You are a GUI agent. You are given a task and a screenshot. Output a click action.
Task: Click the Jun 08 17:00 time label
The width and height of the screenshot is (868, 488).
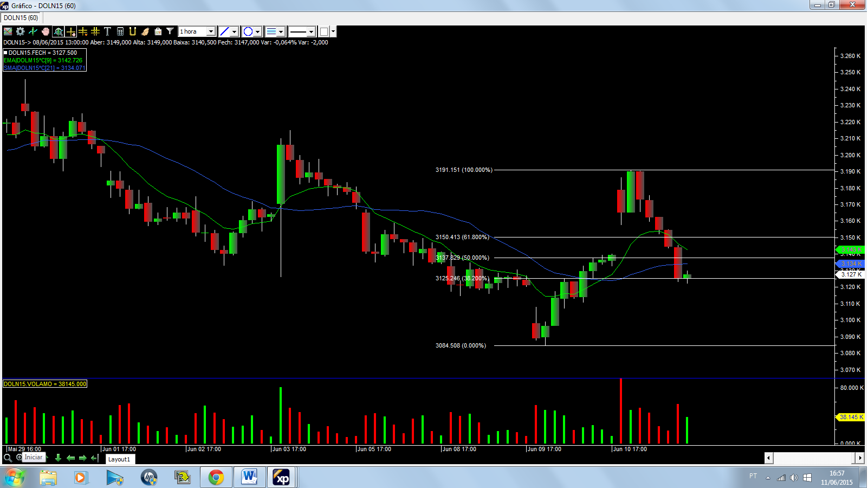pyautogui.click(x=459, y=449)
